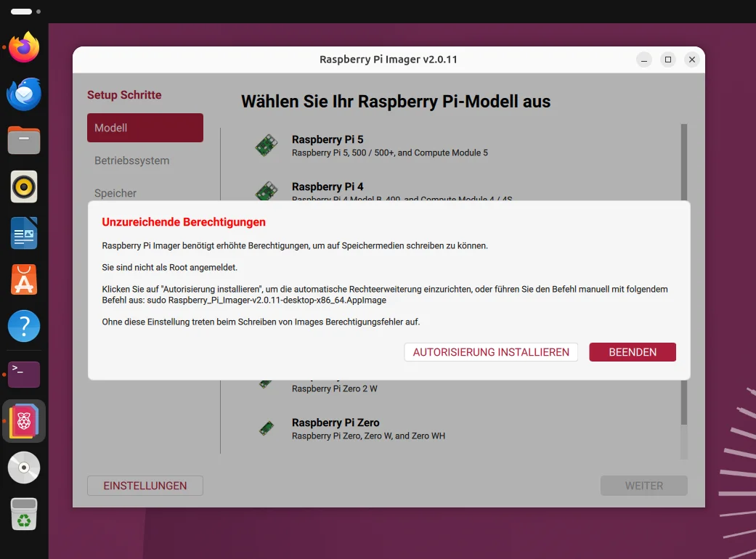The image size is (756, 559).
Task: Click "Sie sind nicht als Root angemeldet."
Action: tap(170, 267)
